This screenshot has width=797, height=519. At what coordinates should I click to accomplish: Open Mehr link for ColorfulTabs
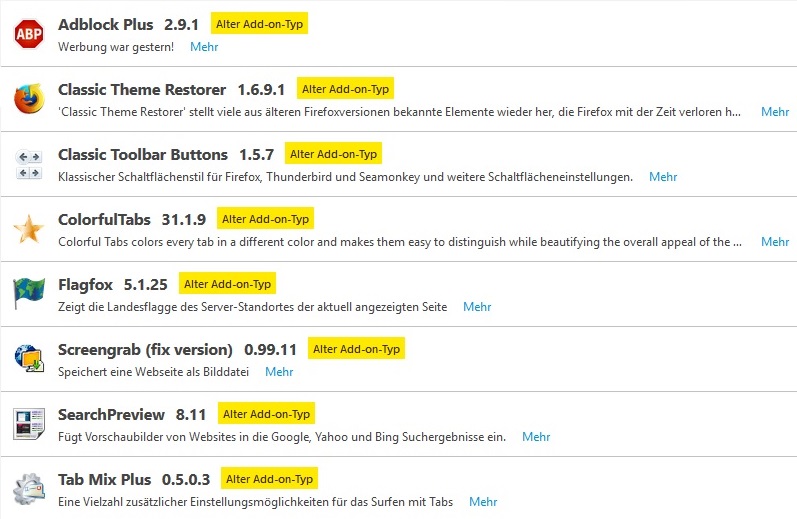pyautogui.click(x=775, y=242)
